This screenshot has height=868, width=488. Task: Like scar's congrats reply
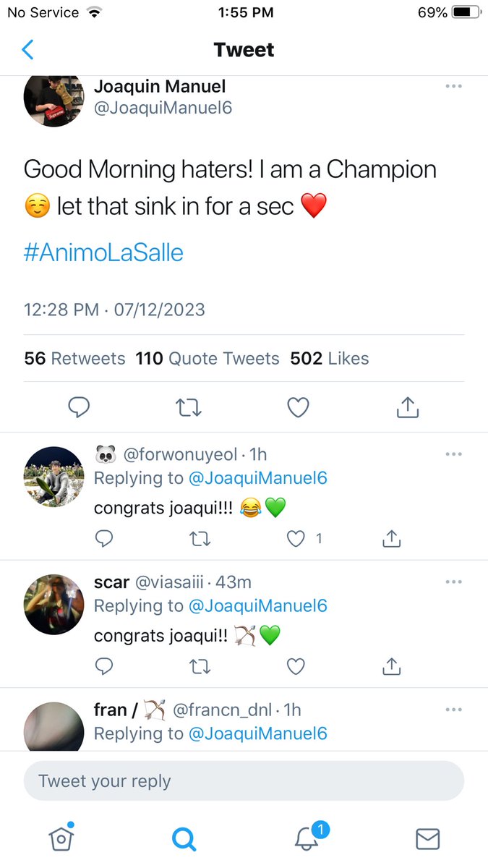[x=296, y=665]
